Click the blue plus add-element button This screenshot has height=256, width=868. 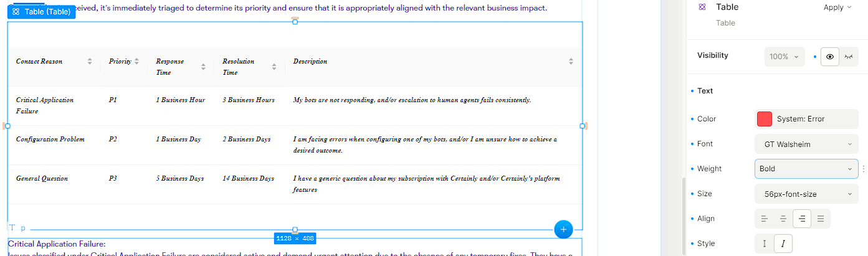[x=563, y=230]
